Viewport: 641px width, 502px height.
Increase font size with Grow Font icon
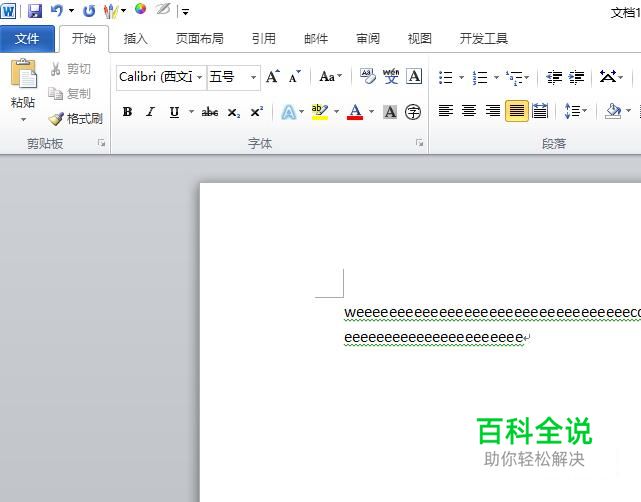point(273,76)
